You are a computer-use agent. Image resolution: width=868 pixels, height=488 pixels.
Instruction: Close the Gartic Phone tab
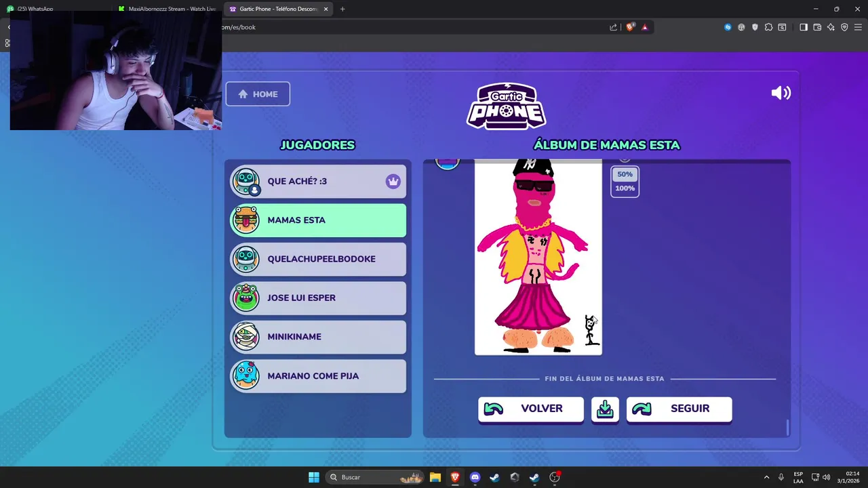[326, 9]
